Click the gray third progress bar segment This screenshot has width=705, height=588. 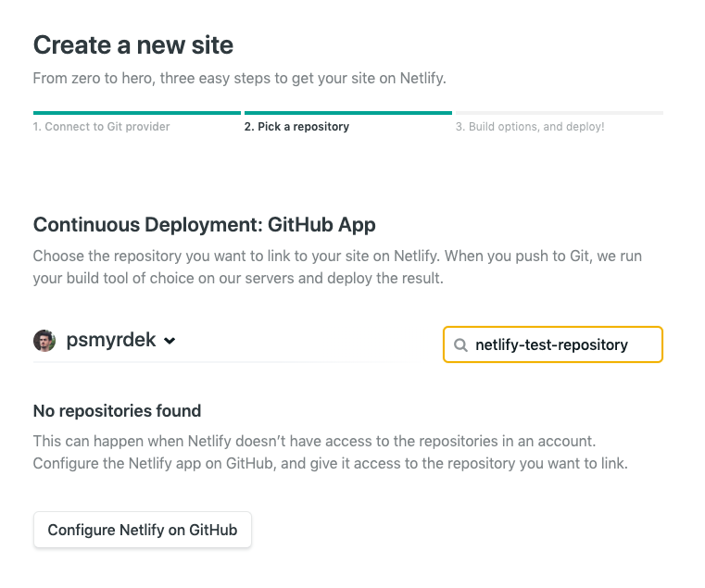coord(560,113)
